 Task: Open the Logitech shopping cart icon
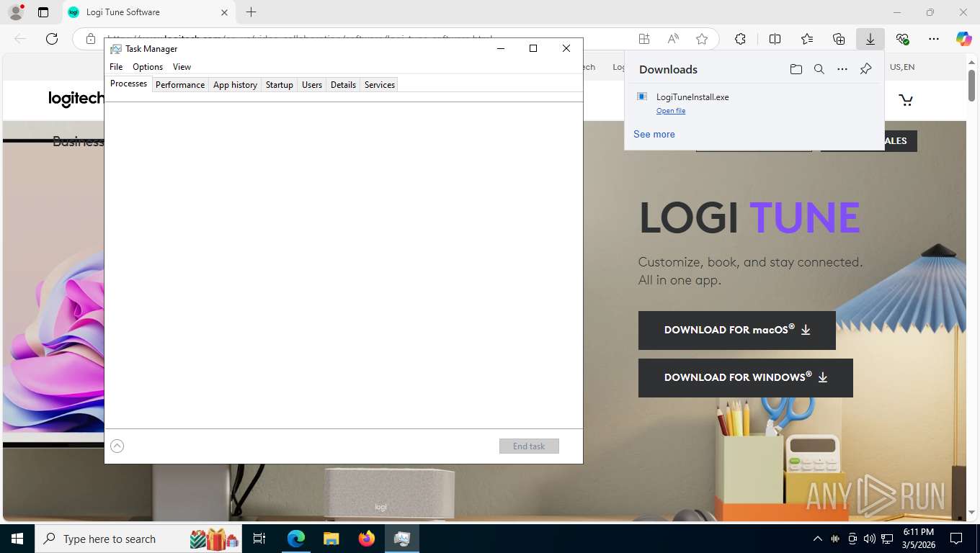[906, 100]
